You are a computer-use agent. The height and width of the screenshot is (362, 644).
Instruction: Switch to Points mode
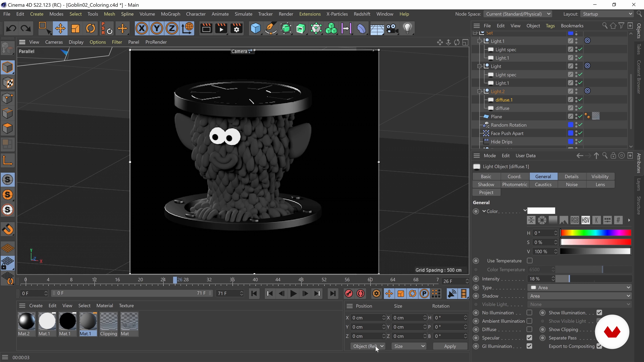[x=8, y=98]
